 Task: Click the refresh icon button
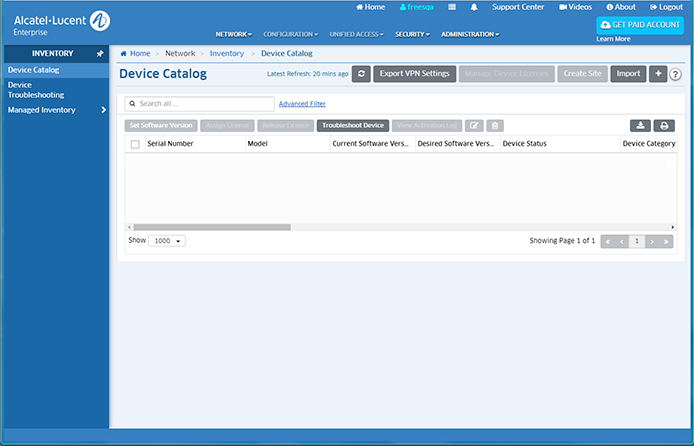tap(361, 74)
